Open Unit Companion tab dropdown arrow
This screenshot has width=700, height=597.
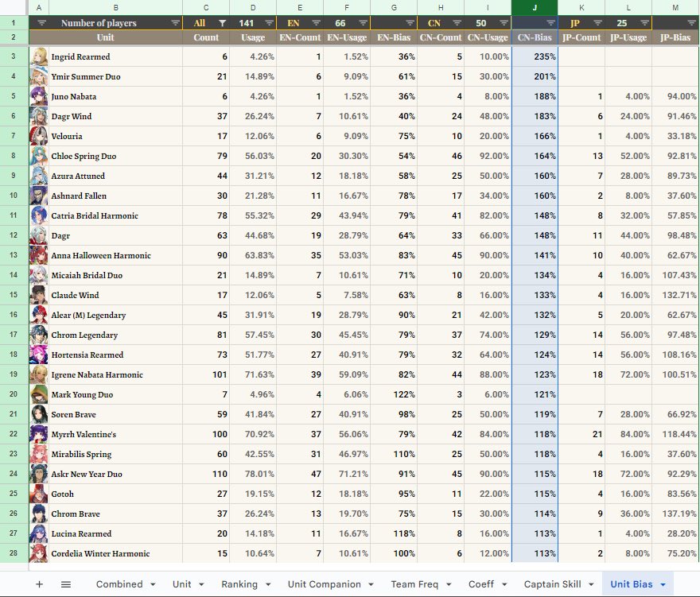(371, 584)
